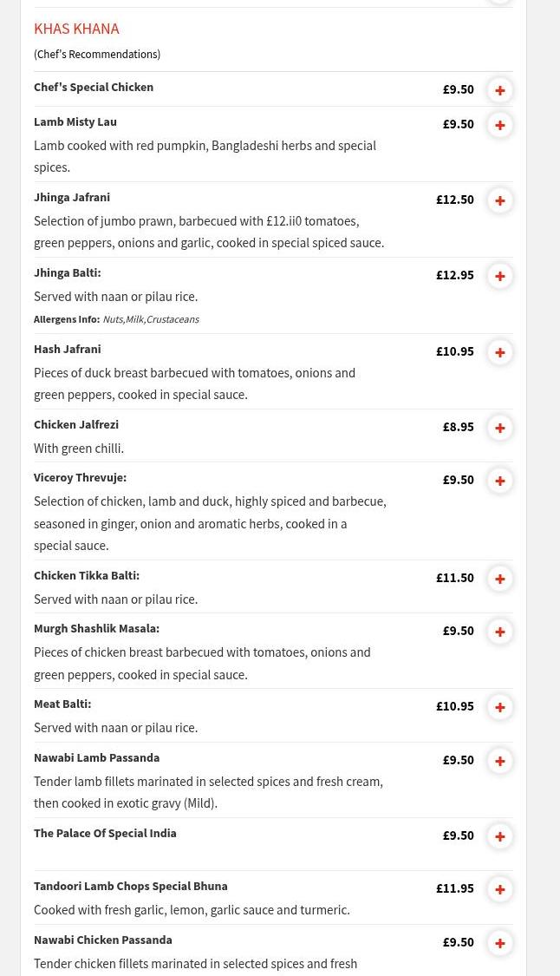Select the plus icon for Chicken Jalfrezi
The width and height of the screenshot is (560, 976).
(x=500, y=428)
